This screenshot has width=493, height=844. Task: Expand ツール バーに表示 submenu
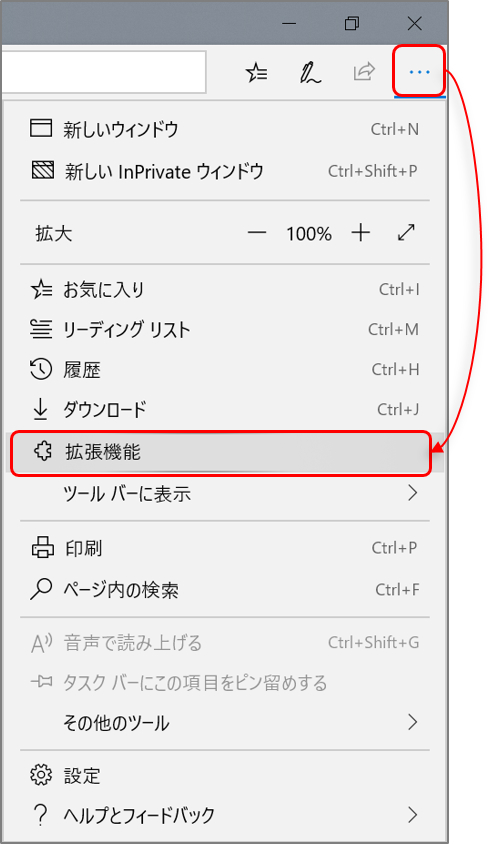click(224, 493)
